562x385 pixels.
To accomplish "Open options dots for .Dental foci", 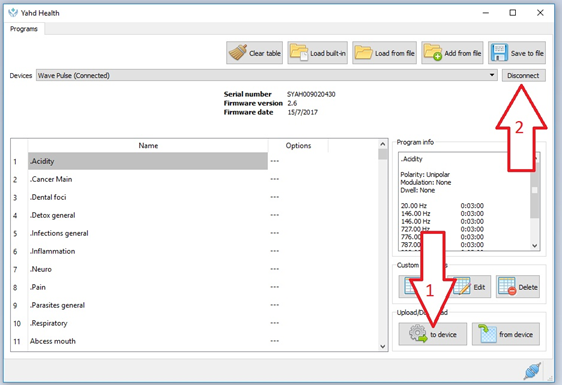I will 275,197.
